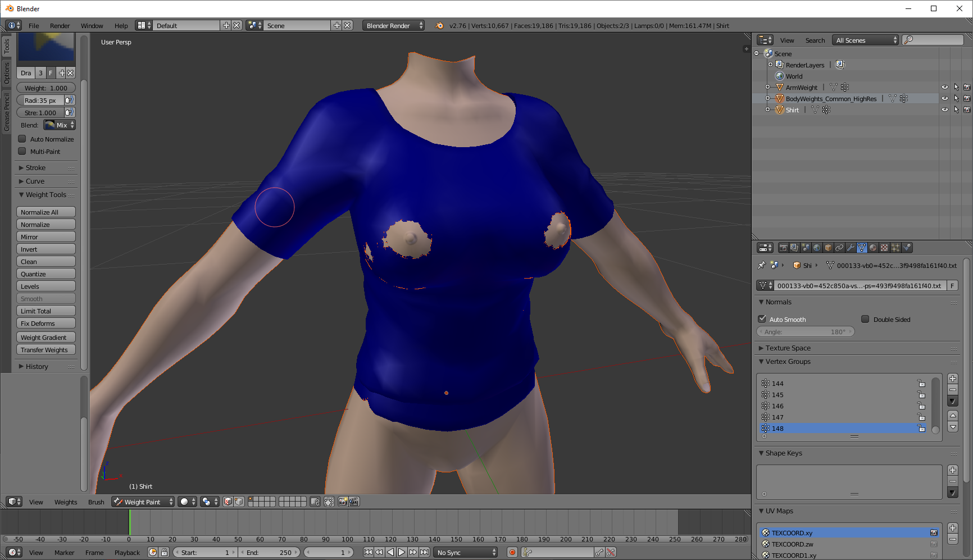Add a new vertex group with plus button

click(953, 379)
